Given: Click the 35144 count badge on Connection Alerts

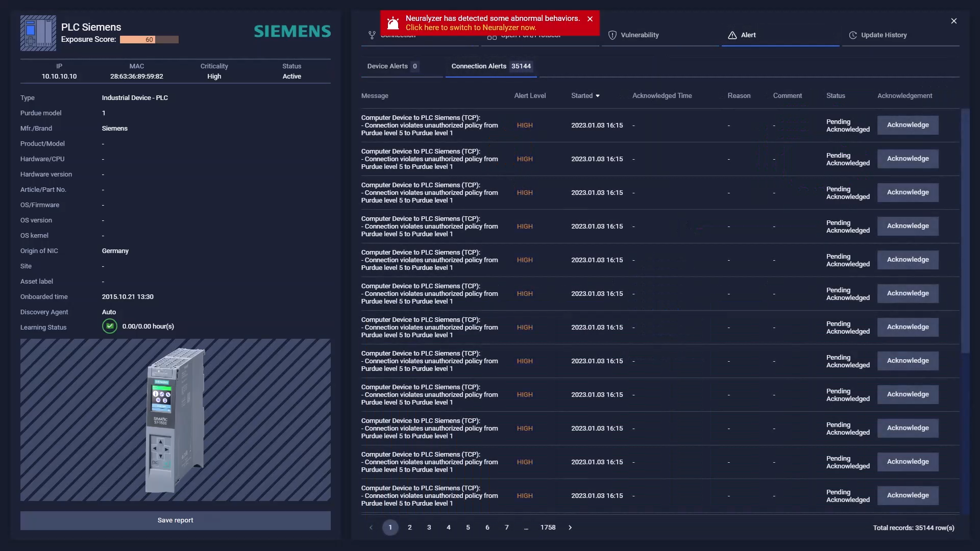Looking at the screenshot, I should (x=521, y=66).
